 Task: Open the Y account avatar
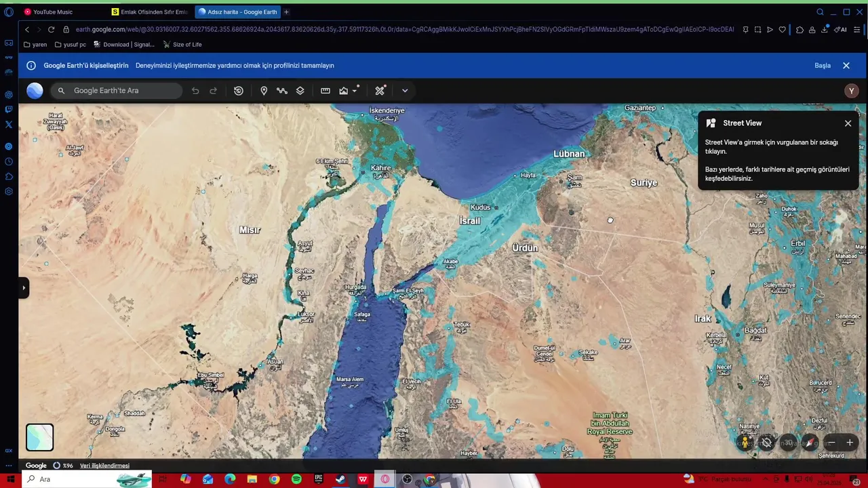(852, 91)
